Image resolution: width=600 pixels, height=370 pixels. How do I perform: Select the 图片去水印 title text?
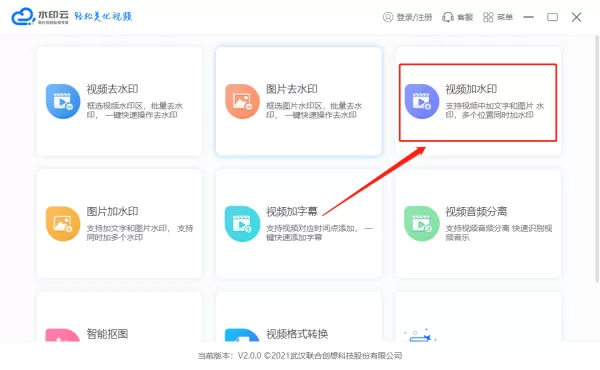[292, 89]
